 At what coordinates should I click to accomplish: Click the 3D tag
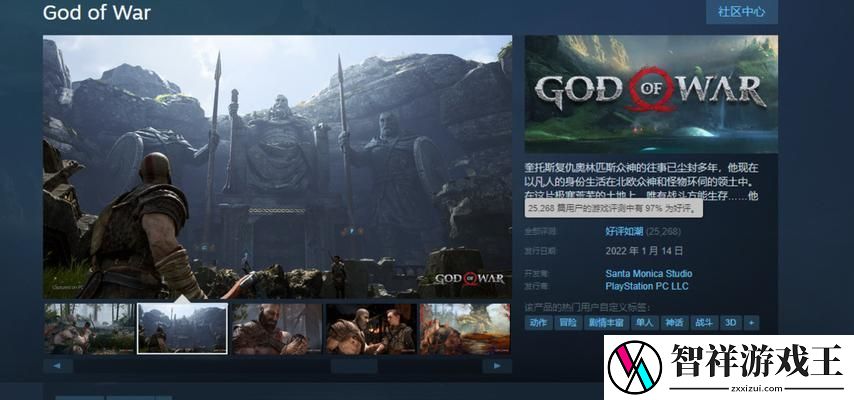pos(730,323)
